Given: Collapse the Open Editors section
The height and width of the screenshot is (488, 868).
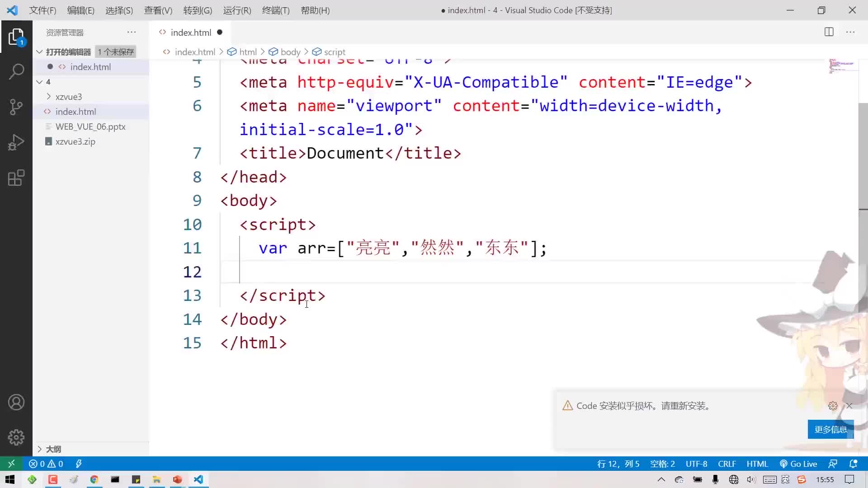Looking at the screenshot, I should [x=68, y=52].
